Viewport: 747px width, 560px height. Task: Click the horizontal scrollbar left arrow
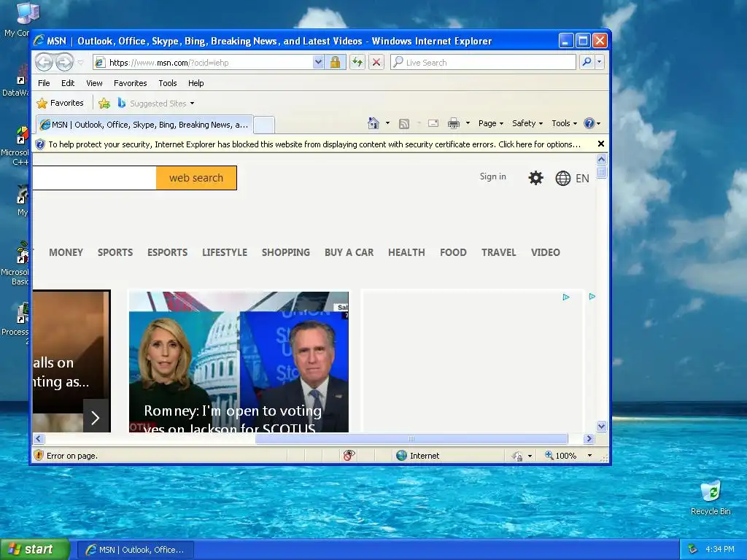(x=39, y=438)
